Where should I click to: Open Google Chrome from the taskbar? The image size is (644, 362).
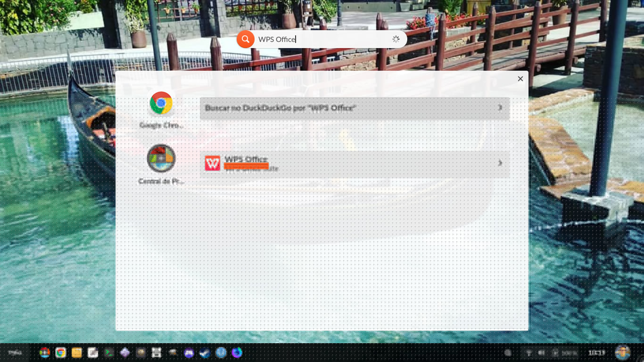coord(61,353)
